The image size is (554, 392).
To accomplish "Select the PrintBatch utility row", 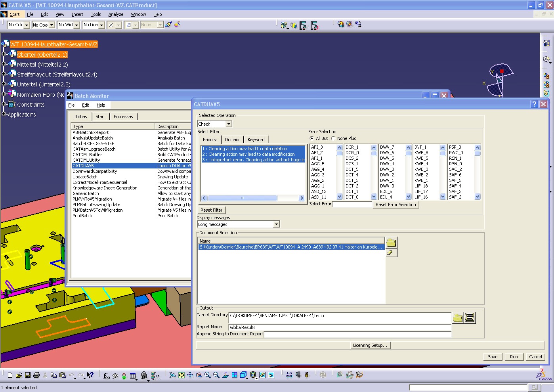I will (82, 216).
